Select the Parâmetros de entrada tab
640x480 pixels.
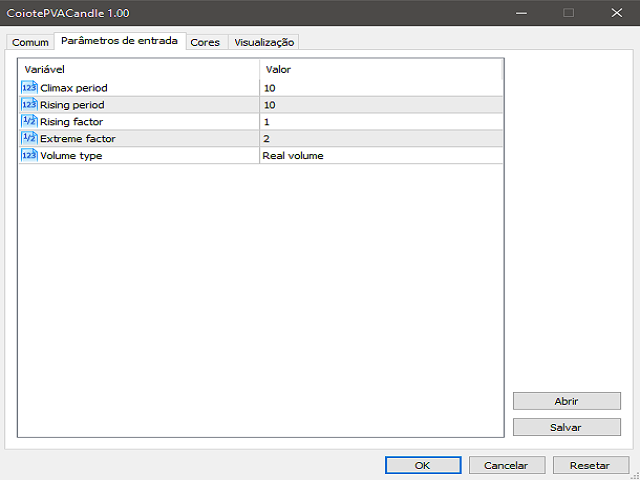(x=119, y=41)
